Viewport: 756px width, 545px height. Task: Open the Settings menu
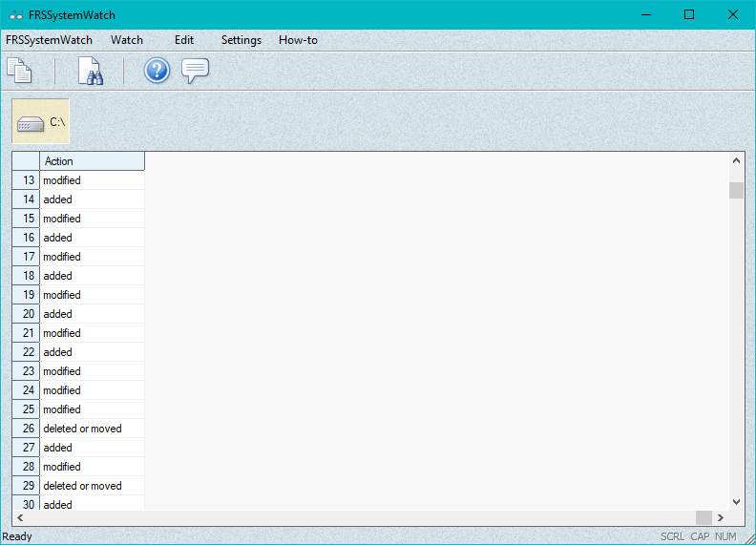pos(241,40)
